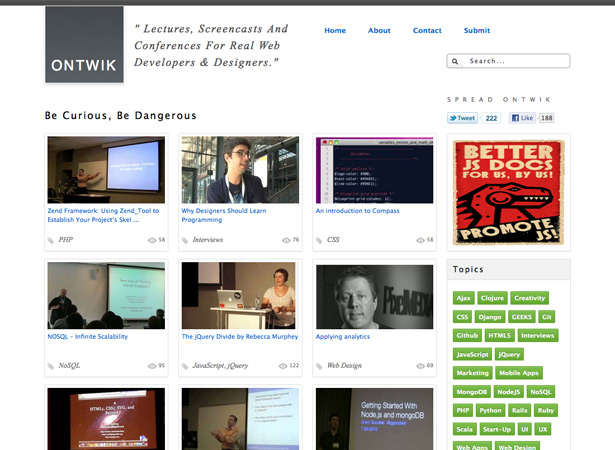Open the About page

tap(379, 31)
